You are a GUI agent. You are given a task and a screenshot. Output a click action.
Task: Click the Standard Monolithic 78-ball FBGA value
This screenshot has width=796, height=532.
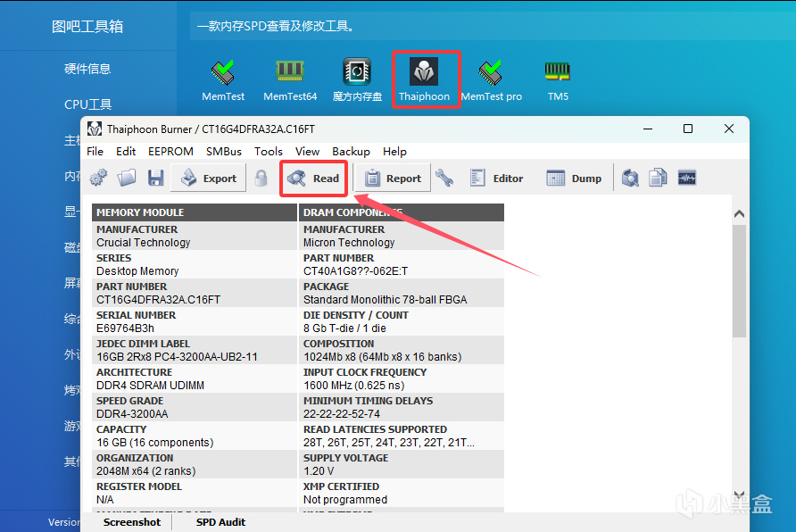(x=385, y=300)
